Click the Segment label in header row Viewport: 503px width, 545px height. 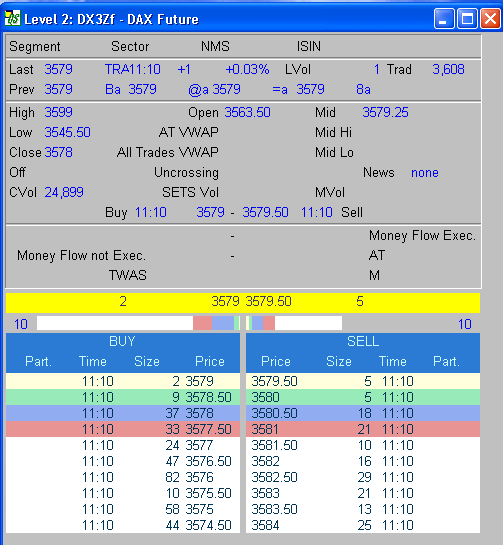[x=35, y=47]
